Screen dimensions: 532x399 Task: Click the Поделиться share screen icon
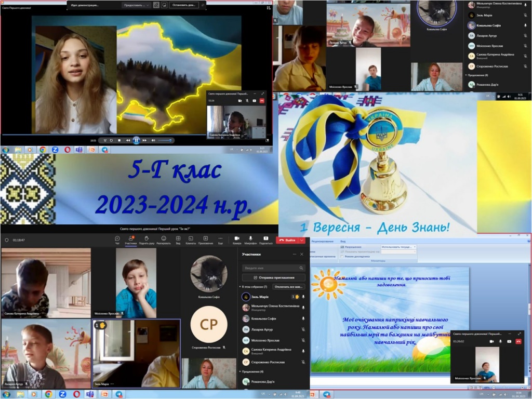point(265,240)
